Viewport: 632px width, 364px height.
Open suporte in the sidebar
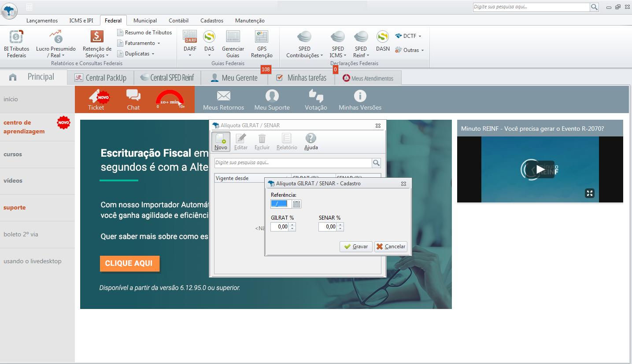pyautogui.click(x=15, y=207)
